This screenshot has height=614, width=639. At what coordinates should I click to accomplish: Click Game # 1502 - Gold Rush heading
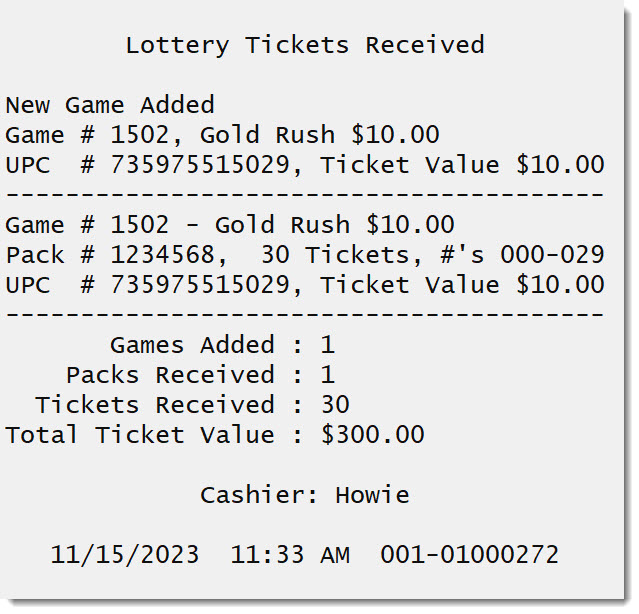point(230,225)
